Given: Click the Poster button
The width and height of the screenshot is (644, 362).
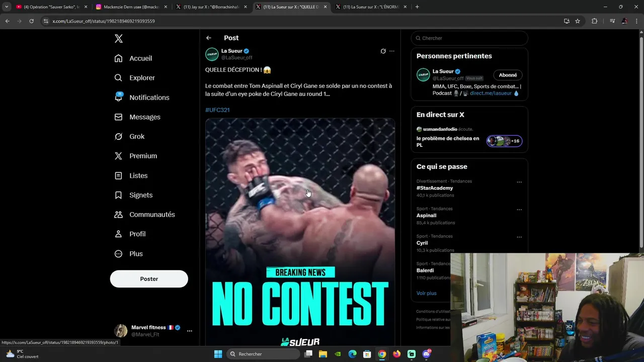Looking at the screenshot, I should (x=149, y=279).
